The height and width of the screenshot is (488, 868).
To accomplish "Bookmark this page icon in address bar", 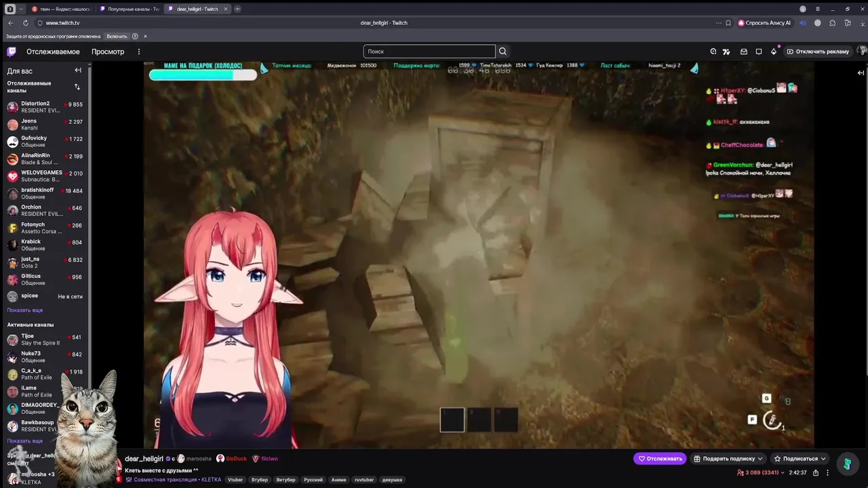I will (x=728, y=23).
